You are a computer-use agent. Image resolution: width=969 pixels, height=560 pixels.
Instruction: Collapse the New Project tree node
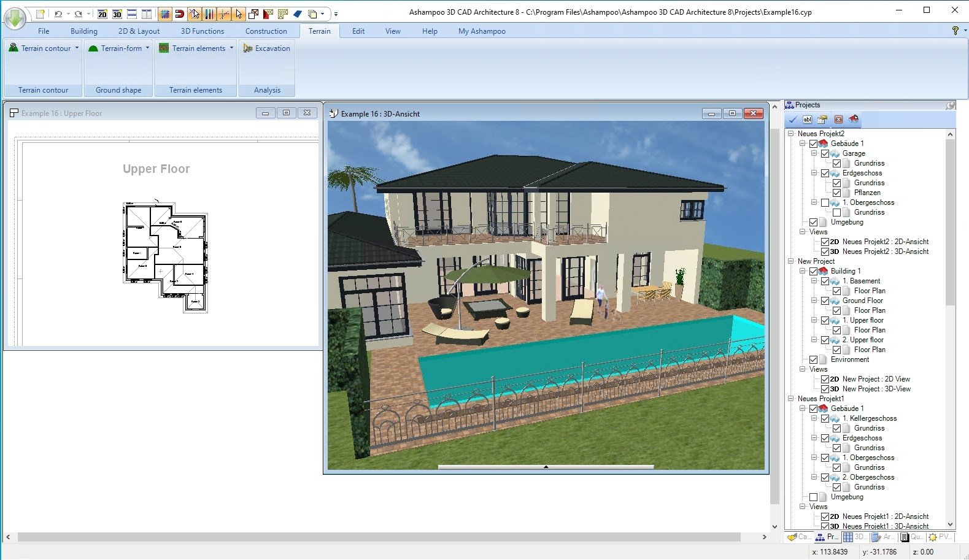[791, 261]
